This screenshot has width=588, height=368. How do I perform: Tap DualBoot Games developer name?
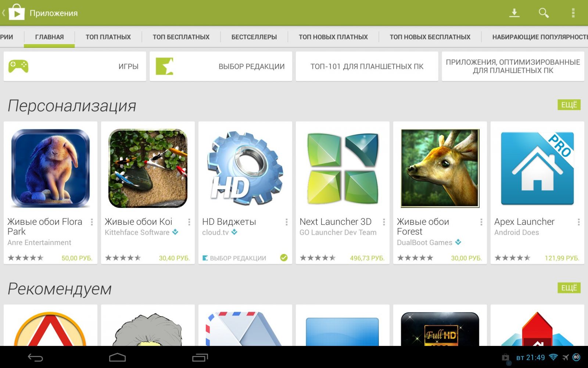[424, 243]
